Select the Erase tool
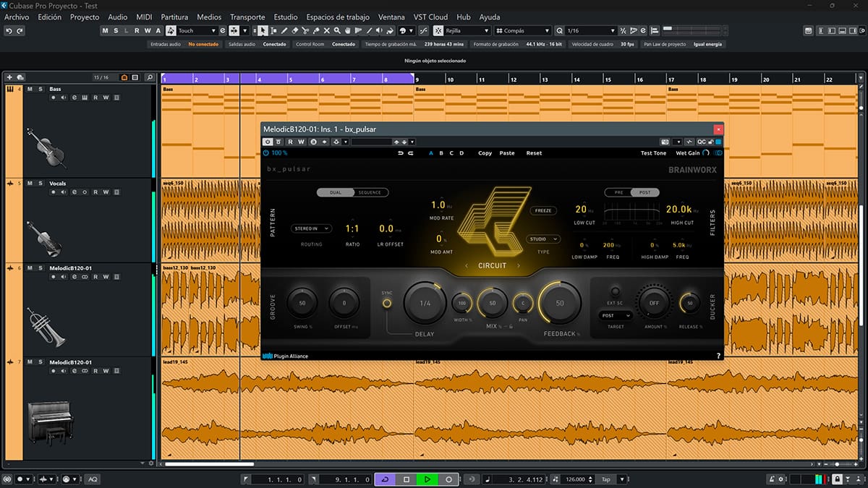The height and width of the screenshot is (488, 868). tap(295, 30)
